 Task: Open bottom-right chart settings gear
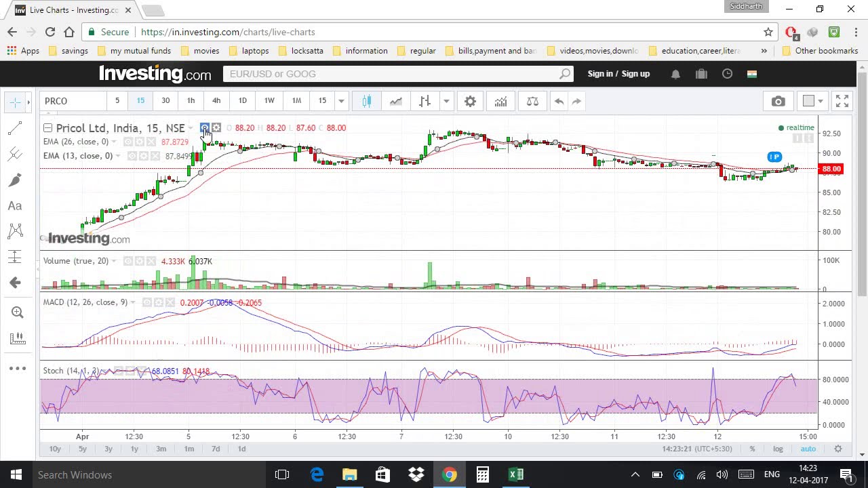(838, 449)
